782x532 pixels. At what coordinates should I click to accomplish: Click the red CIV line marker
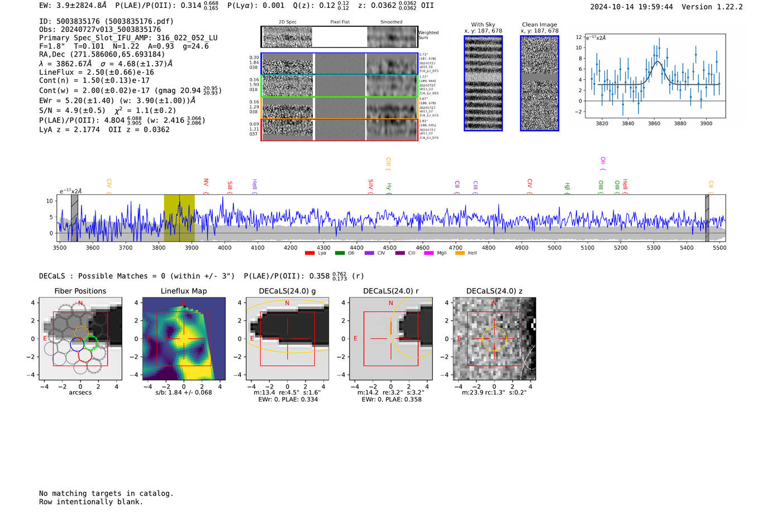coord(530,186)
